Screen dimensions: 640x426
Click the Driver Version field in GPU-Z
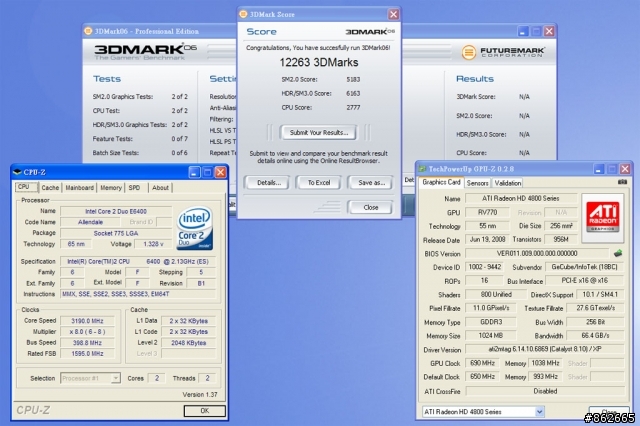(x=545, y=349)
